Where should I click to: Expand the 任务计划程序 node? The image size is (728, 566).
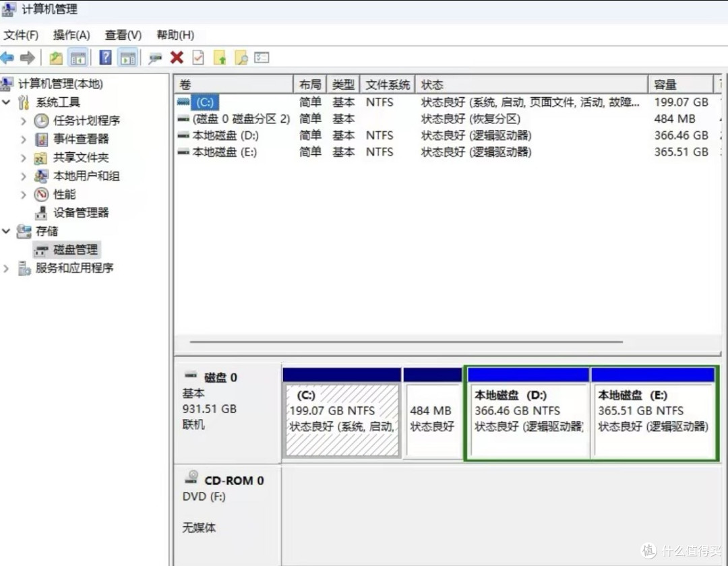[x=23, y=121]
